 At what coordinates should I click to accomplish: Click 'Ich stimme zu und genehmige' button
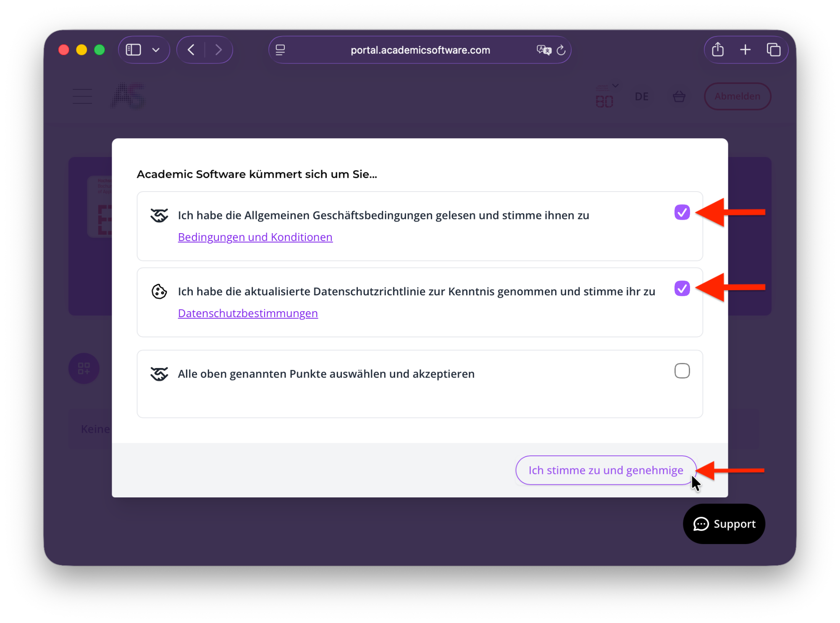pyautogui.click(x=606, y=470)
